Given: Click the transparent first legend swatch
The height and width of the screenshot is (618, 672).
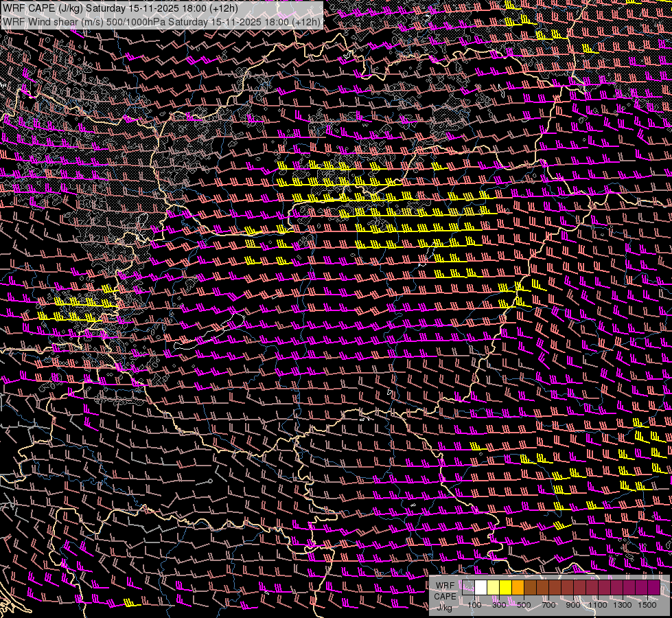Looking at the screenshot, I should (x=468, y=588).
